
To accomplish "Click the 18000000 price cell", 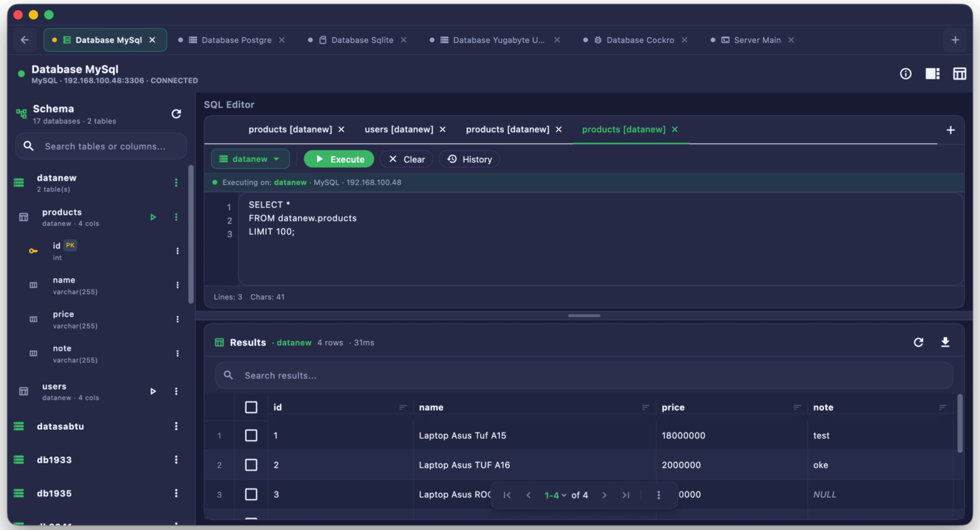I will pyautogui.click(x=732, y=435).
